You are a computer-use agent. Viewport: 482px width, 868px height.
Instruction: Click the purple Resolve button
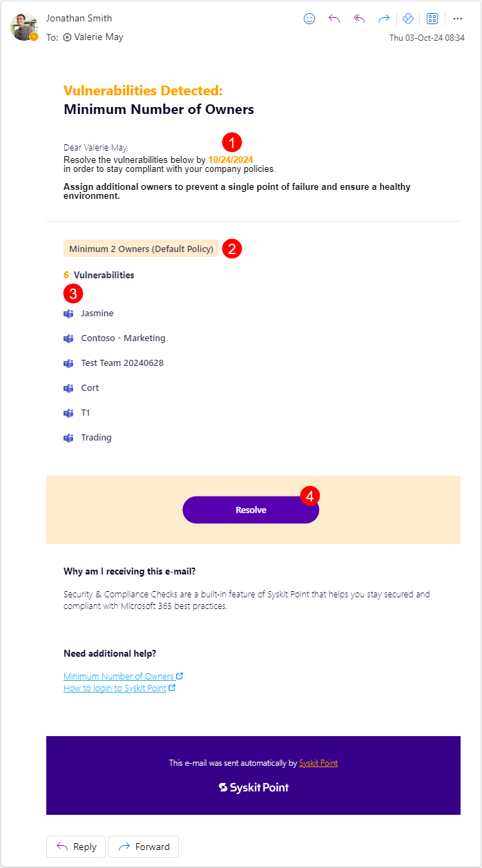[251, 510]
